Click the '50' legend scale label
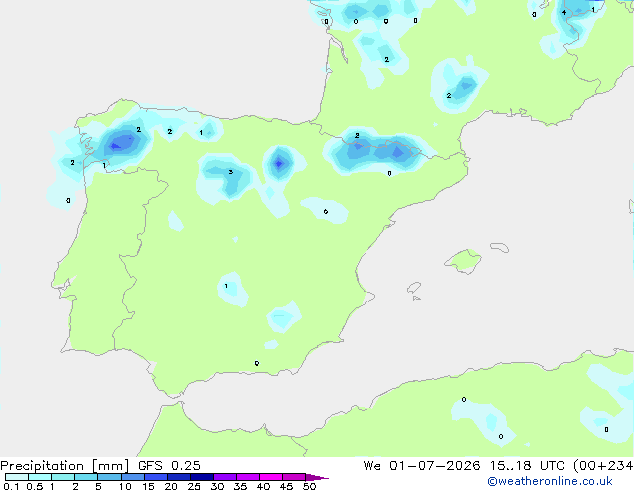The height and width of the screenshot is (490, 634). [309, 486]
